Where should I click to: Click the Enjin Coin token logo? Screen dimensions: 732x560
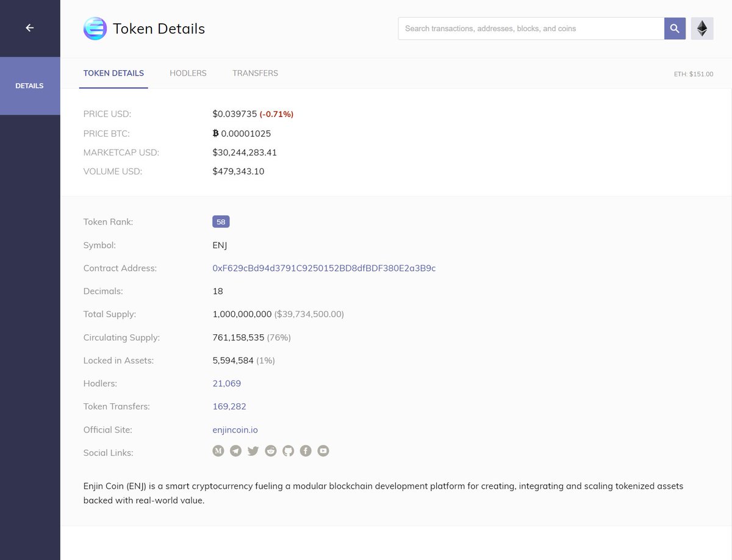tap(95, 29)
